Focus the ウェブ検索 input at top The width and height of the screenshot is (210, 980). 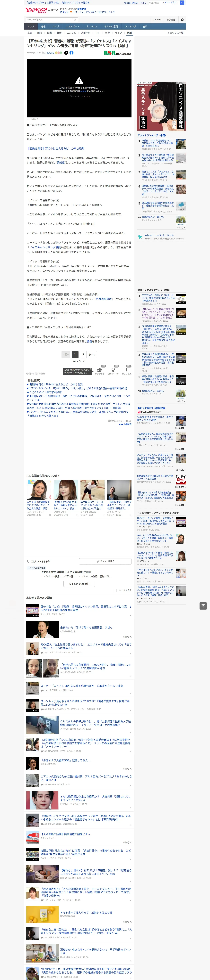(x=155, y=3)
